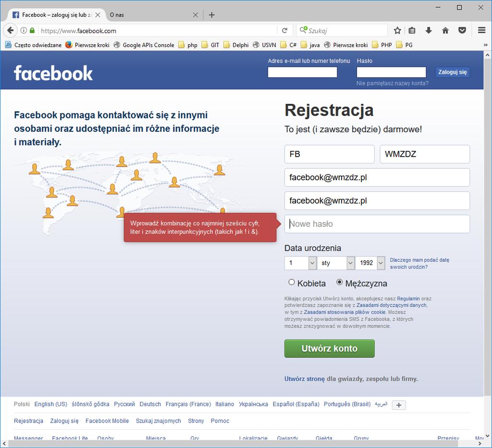Screen dimensions: 492x448
Task: Open the Firefox hamburger menu
Action: (481, 30)
